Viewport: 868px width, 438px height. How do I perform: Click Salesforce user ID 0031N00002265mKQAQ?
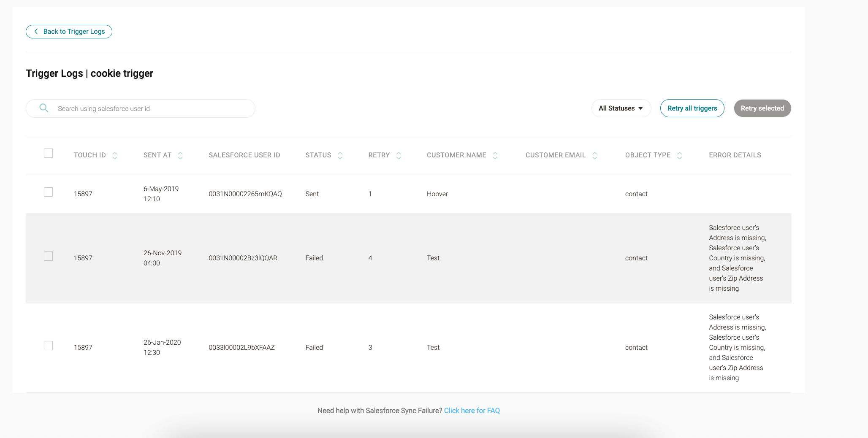(245, 194)
